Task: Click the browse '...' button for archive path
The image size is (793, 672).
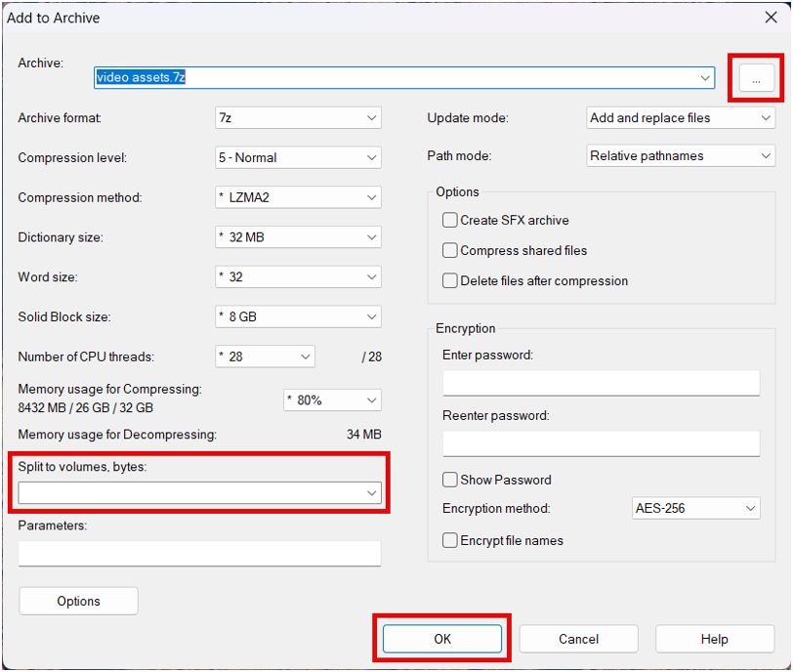Action: pos(756,78)
